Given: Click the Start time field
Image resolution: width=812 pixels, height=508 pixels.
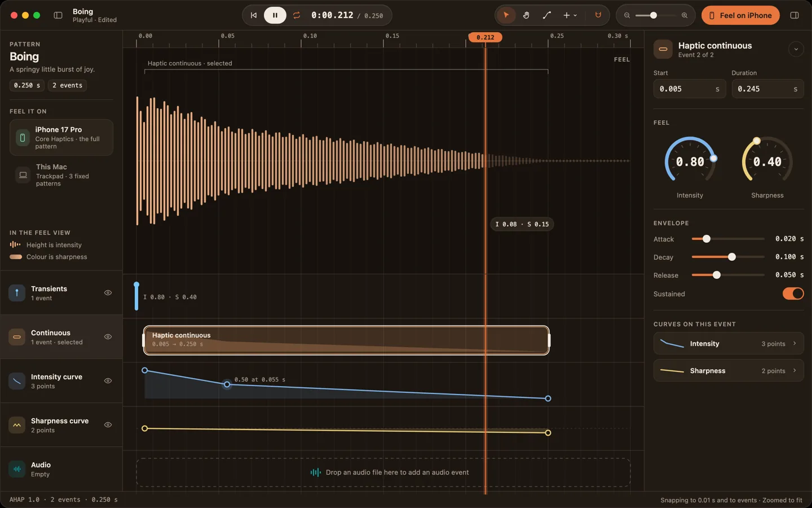Looking at the screenshot, I should (x=689, y=89).
